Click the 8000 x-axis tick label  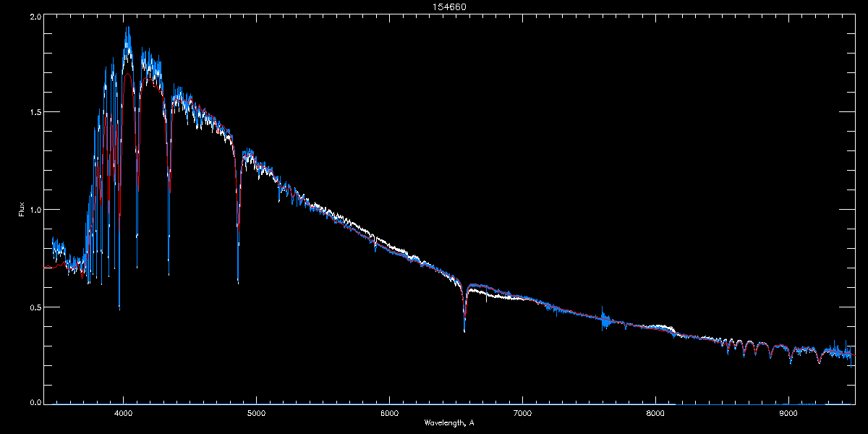click(x=656, y=414)
